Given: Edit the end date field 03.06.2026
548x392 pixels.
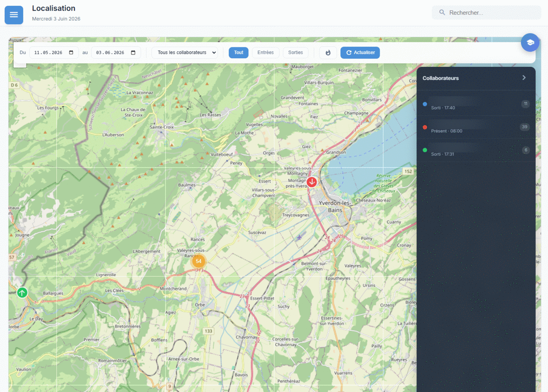Looking at the screenshot, I should click(x=116, y=52).
